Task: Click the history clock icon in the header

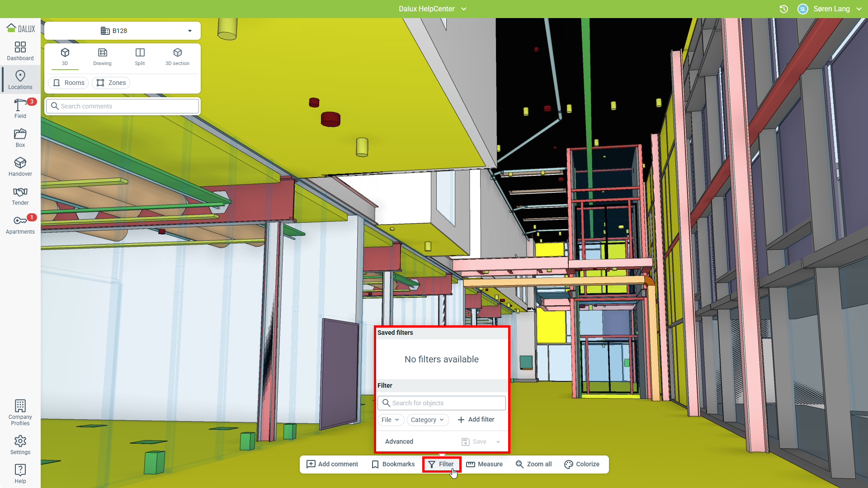Action: pos(784,9)
